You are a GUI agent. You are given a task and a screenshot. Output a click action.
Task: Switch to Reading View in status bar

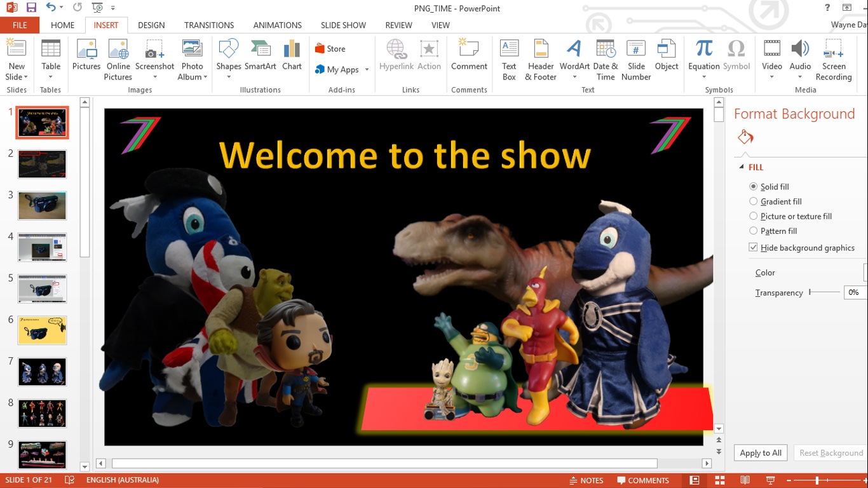745,480
